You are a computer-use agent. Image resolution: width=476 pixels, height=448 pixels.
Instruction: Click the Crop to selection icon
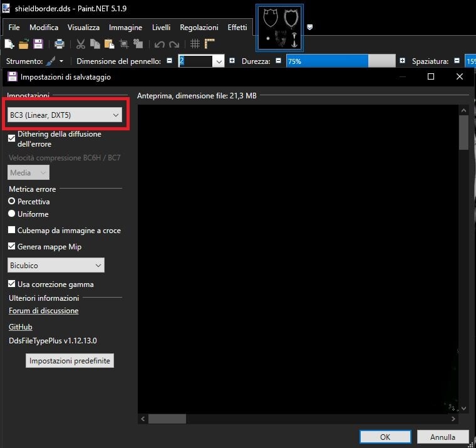tap(124, 44)
